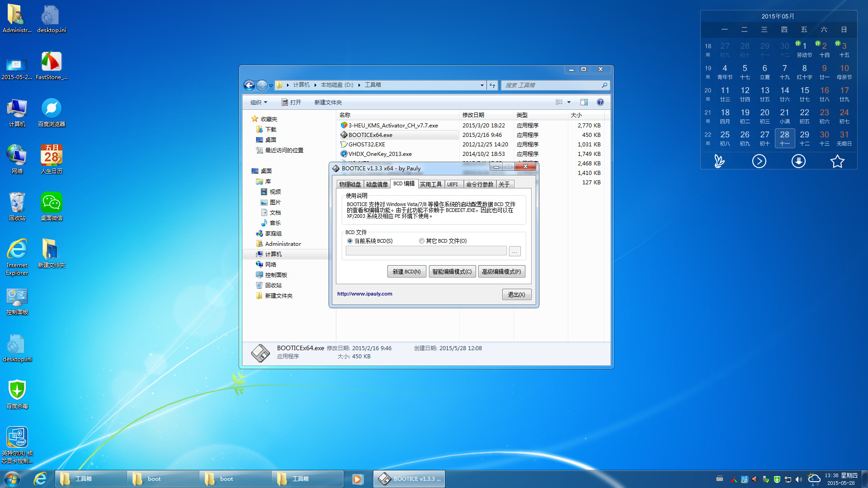This screenshot has width=868, height=488.
Task: Change view using the view icon
Action: [x=559, y=102]
